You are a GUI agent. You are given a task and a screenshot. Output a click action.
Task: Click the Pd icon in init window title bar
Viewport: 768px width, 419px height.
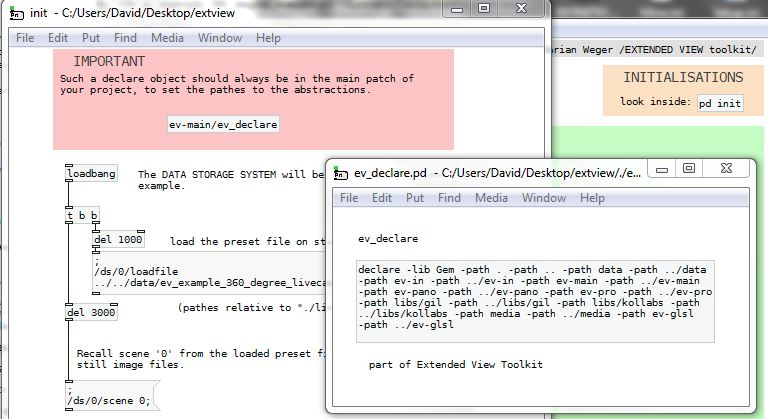13,12
